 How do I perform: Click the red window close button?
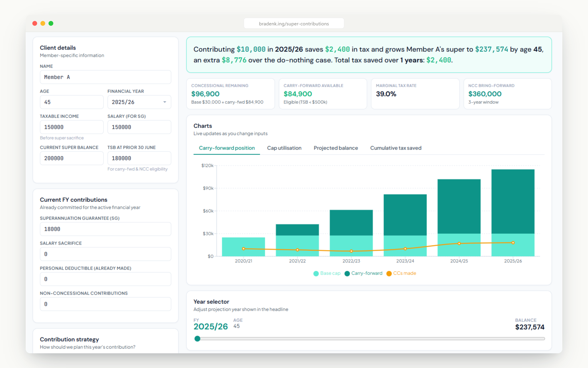(35, 23)
